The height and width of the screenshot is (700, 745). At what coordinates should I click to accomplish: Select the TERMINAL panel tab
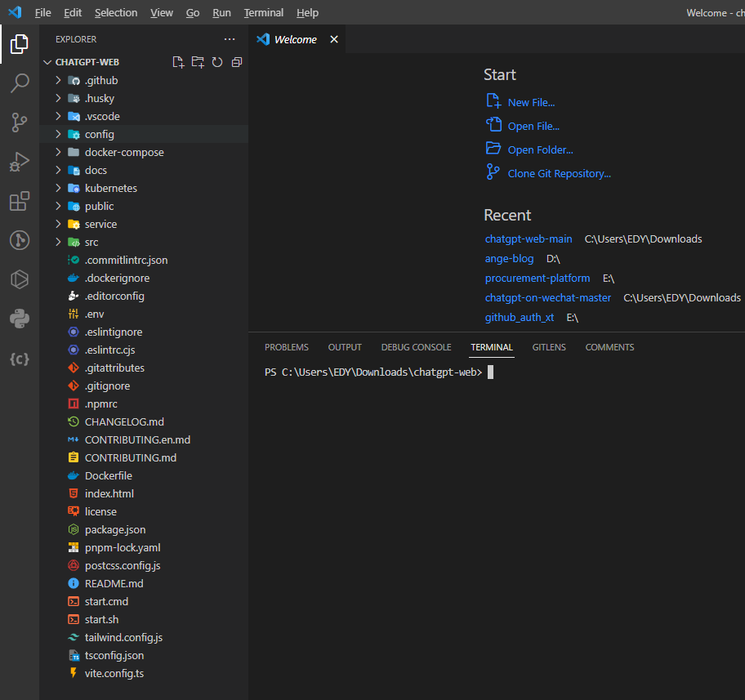pos(492,347)
